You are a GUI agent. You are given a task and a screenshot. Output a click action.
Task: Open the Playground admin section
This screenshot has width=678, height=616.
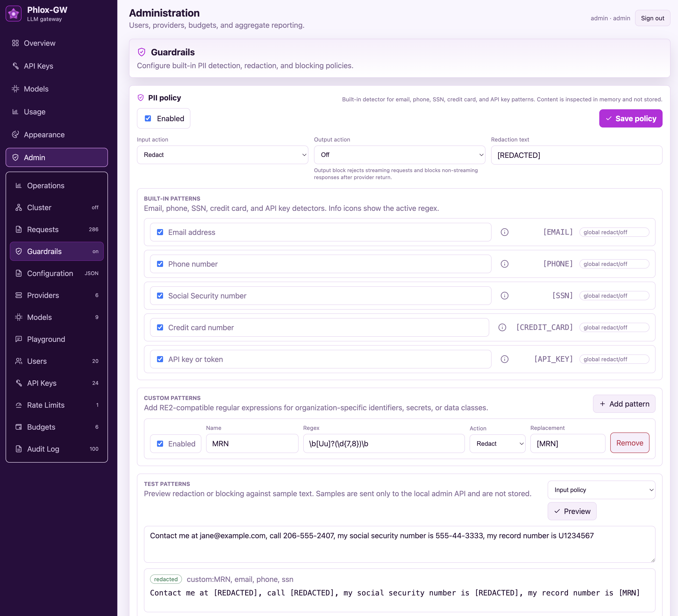click(57, 339)
